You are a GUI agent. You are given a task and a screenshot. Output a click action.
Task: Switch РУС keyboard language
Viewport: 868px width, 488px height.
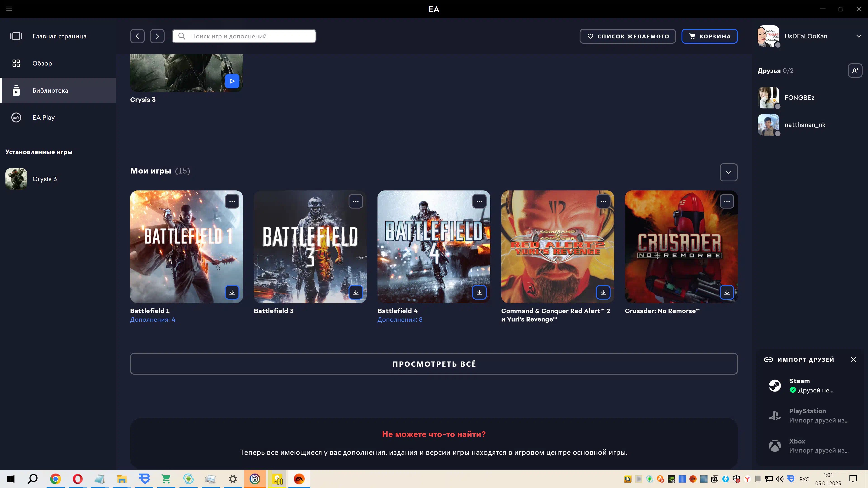[804, 479]
